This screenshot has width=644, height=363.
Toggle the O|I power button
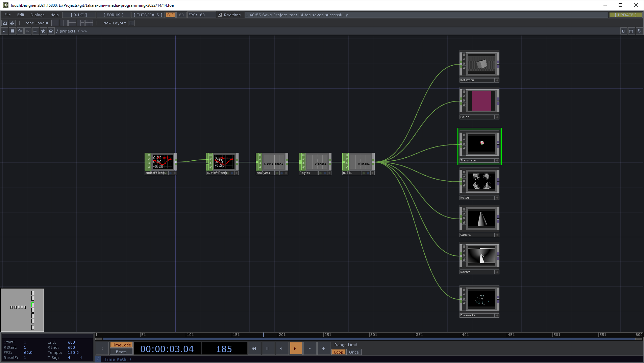171,15
